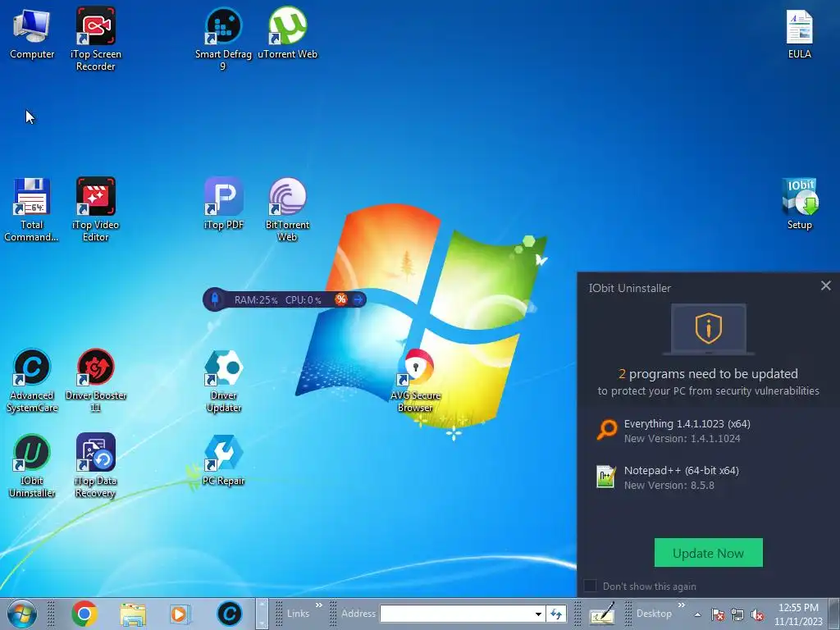This screenshot has height=630, width=840.
Task: Click the rocket icon on performance widget
Action: click(x=215, y=299)
